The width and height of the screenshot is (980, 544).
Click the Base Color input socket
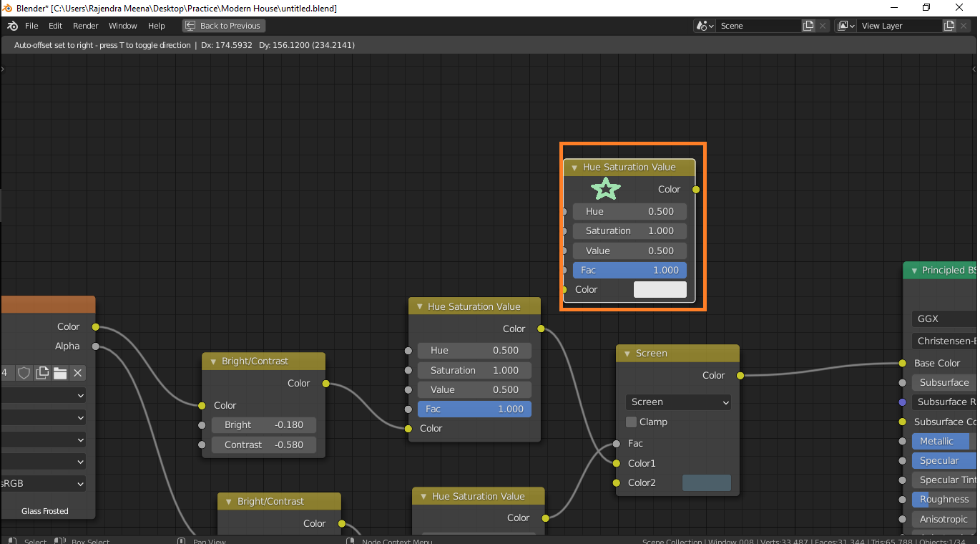(903, 364)
